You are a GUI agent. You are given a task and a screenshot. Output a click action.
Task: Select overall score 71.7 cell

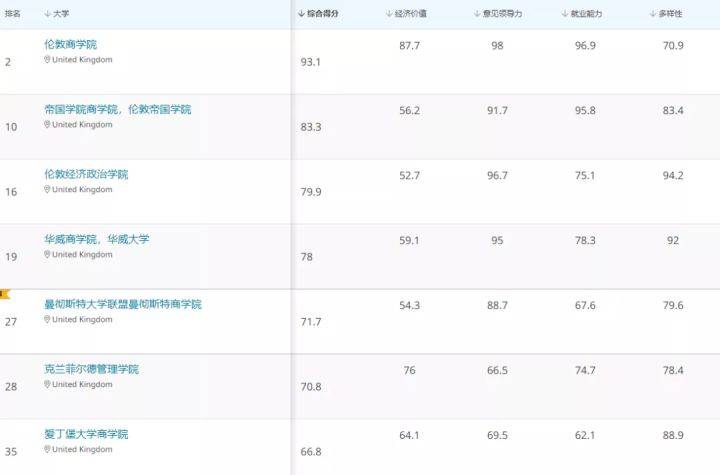tap(311, 322)
